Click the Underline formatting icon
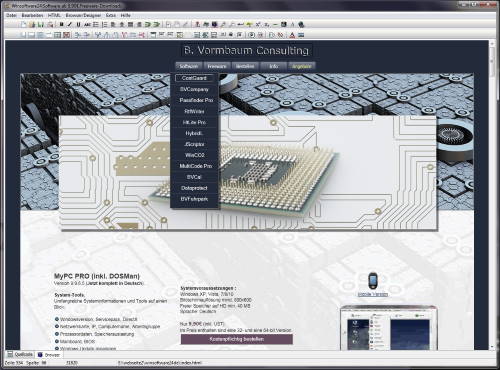The width and height of the screenshot is (500, 370). pyautogui.click(x=78, y=24)
